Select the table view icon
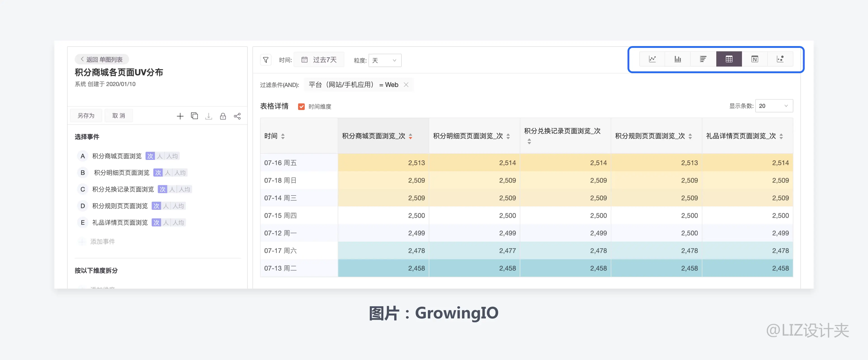868x360 pixels. pyautogui.click(x=729, y=59)
